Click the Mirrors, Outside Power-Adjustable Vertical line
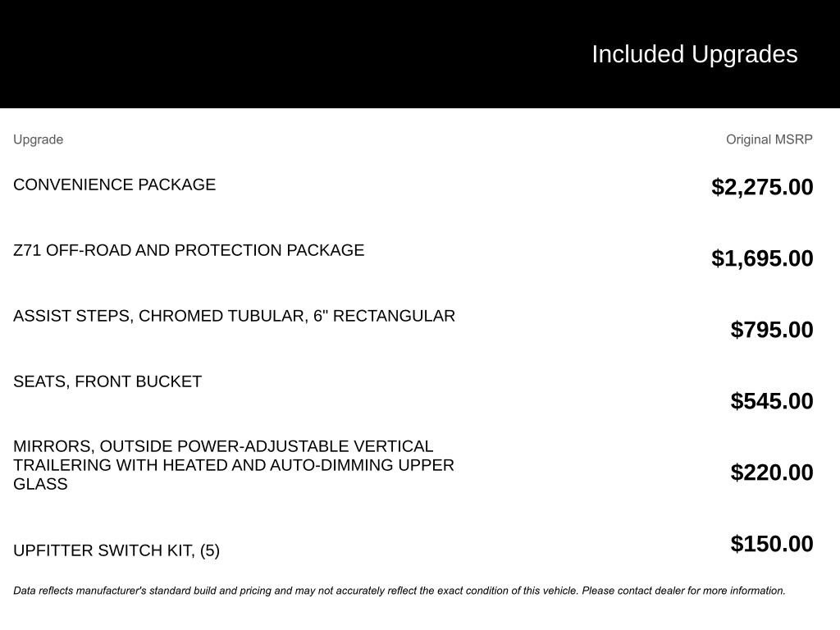 223,446
